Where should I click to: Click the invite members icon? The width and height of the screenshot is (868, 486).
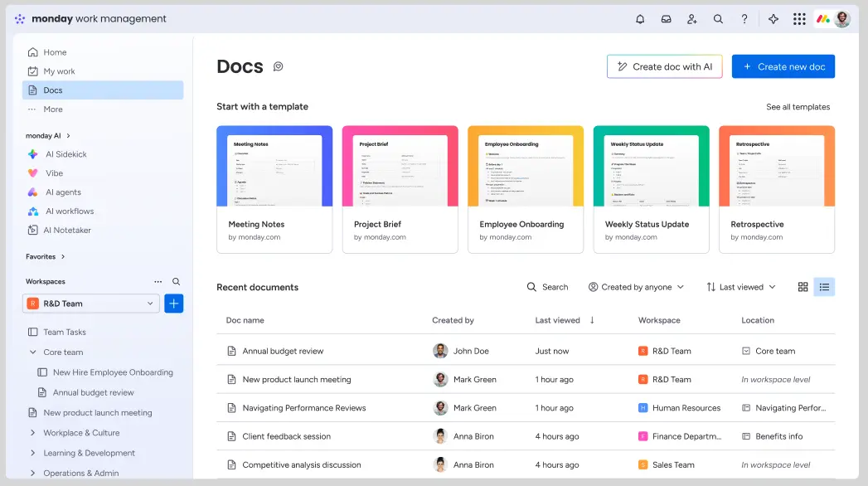pyautogui.click(x=692, y=19)
